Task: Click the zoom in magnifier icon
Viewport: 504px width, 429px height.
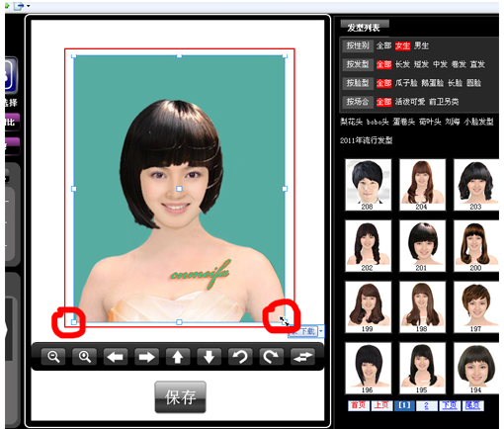Action: [x=84, y=357]
